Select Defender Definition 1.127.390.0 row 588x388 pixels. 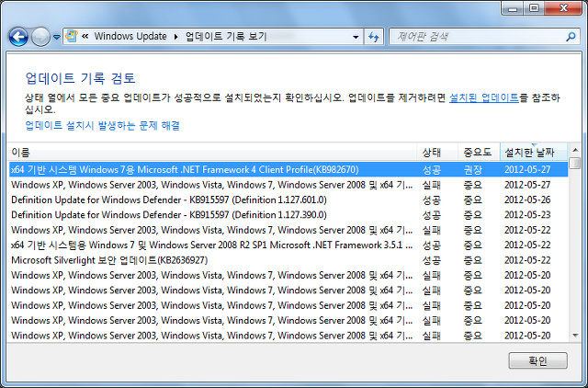(x=288, y=214)
